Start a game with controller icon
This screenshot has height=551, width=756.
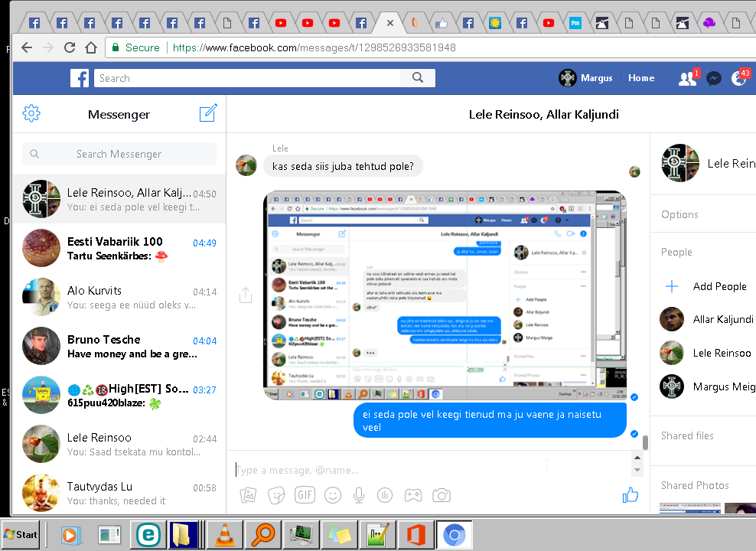pyautogui.click(x=412, y=495)
